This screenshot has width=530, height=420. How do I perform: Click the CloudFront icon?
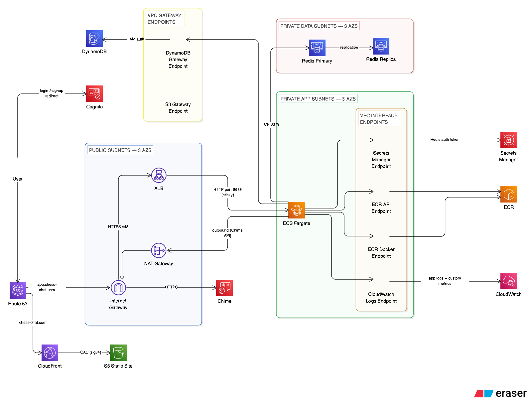50,353
